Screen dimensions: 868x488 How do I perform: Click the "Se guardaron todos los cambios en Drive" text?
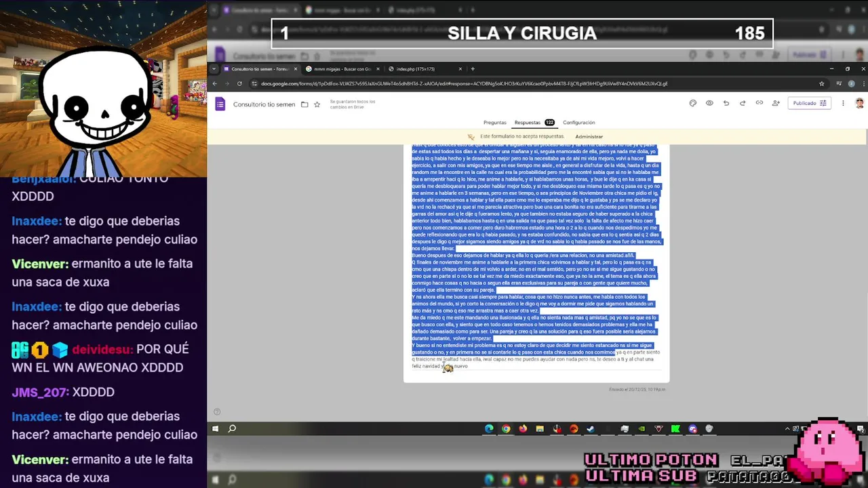353,104
